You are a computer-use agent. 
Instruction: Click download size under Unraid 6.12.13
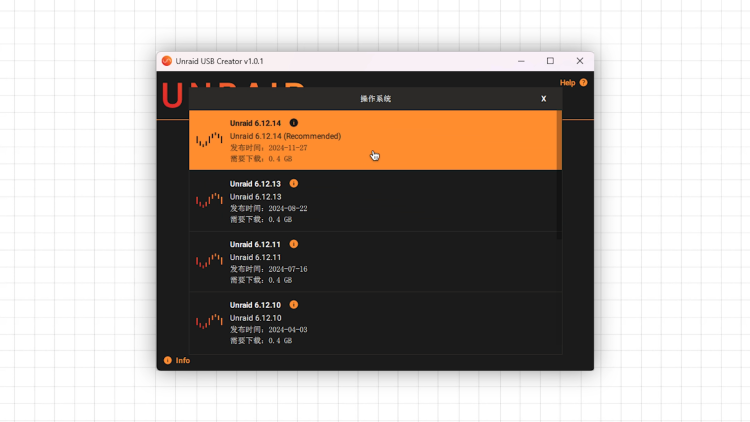click(261, 220)
